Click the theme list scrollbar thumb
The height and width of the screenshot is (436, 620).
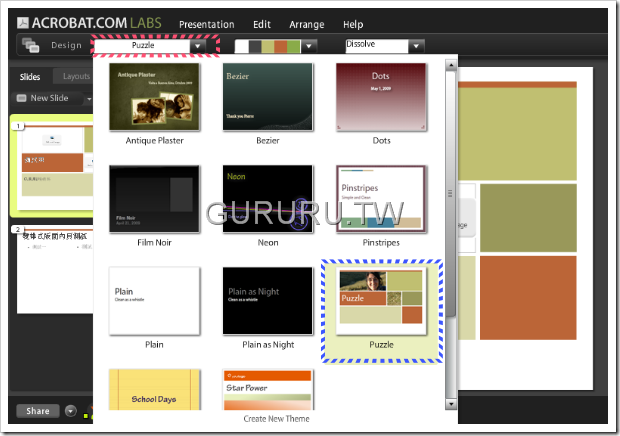pos(451,194)
